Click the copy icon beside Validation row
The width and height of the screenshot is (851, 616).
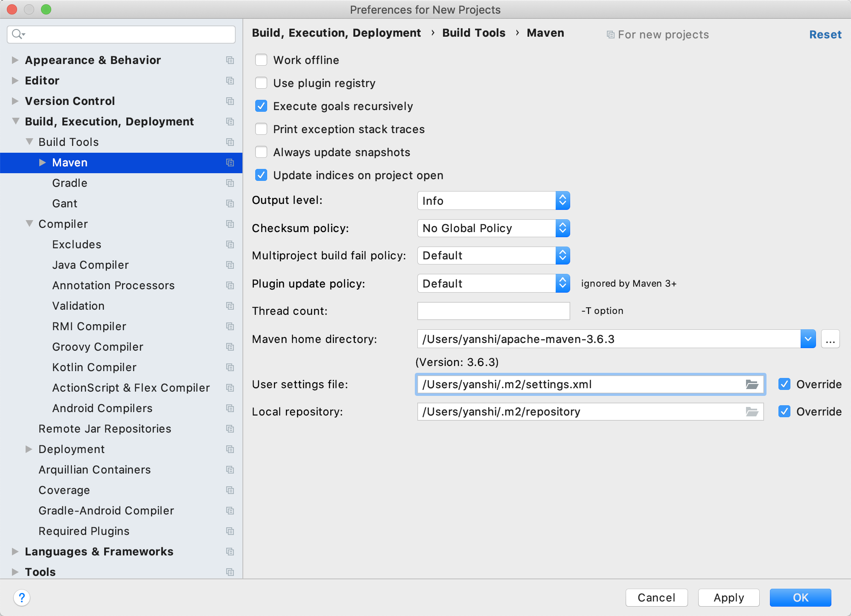pos(230,306)
